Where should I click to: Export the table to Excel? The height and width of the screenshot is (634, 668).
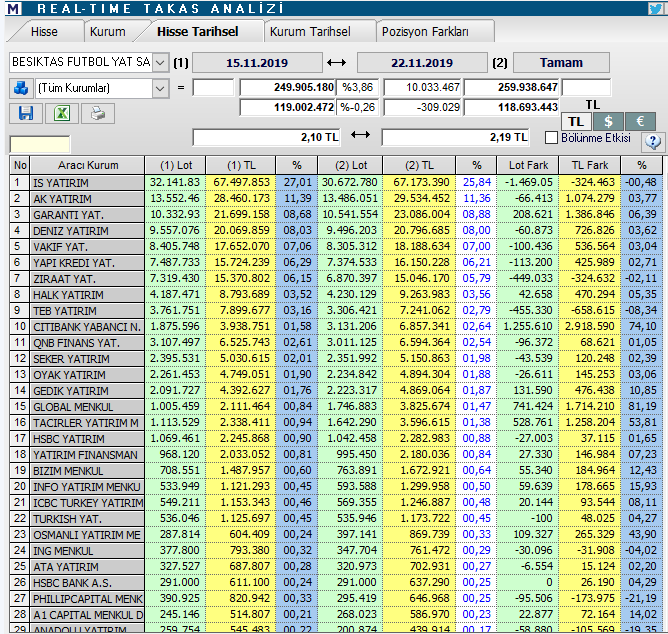click(x=62, y=113)
